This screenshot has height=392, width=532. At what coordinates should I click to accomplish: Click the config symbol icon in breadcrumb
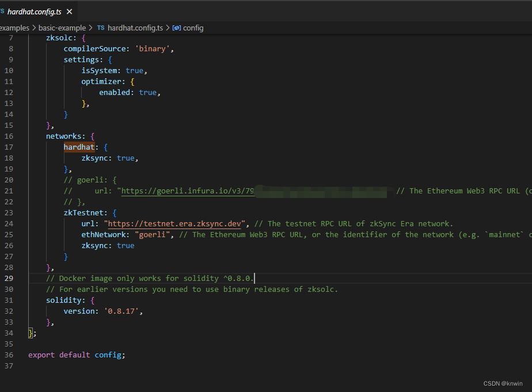176,28
